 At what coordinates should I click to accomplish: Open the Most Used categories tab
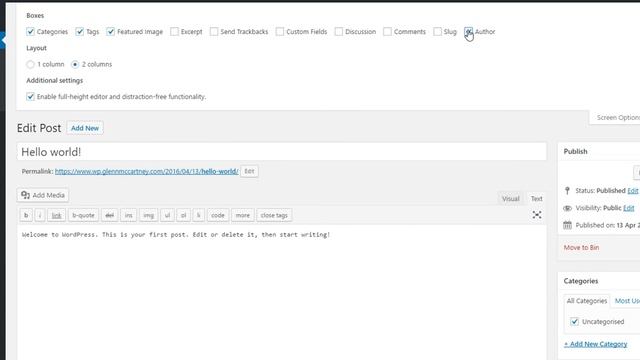coord(627,301)
